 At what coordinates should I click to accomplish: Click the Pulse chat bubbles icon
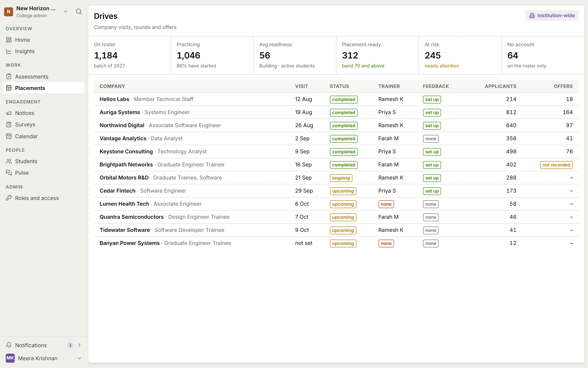pos(9,173)
